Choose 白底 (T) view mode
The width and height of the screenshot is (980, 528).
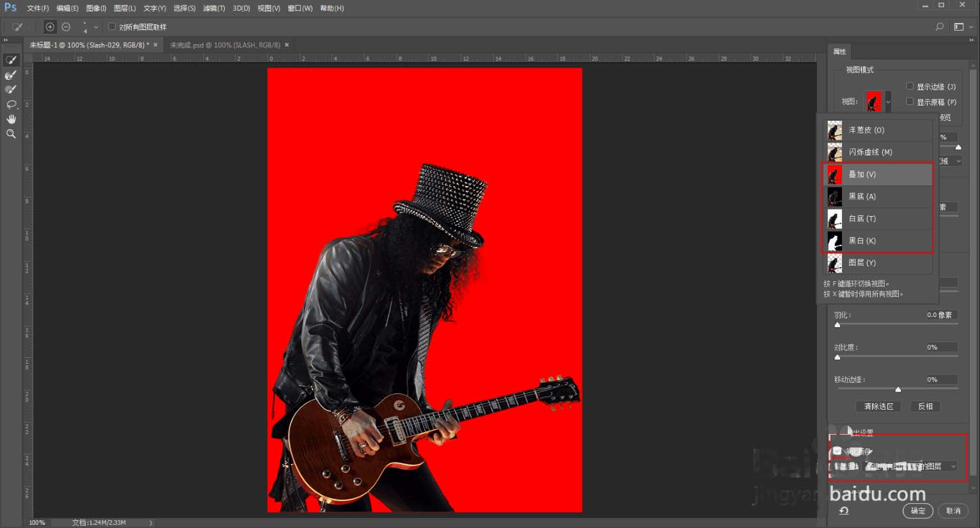878,219
